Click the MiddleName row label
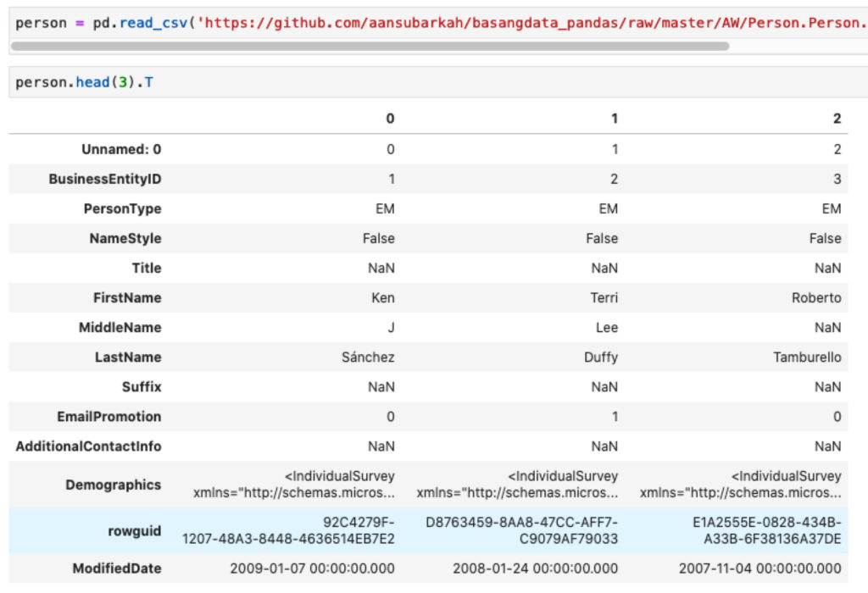Image resolution: width=868 pixels, height=593 pixels. click(x=120, y=328)
